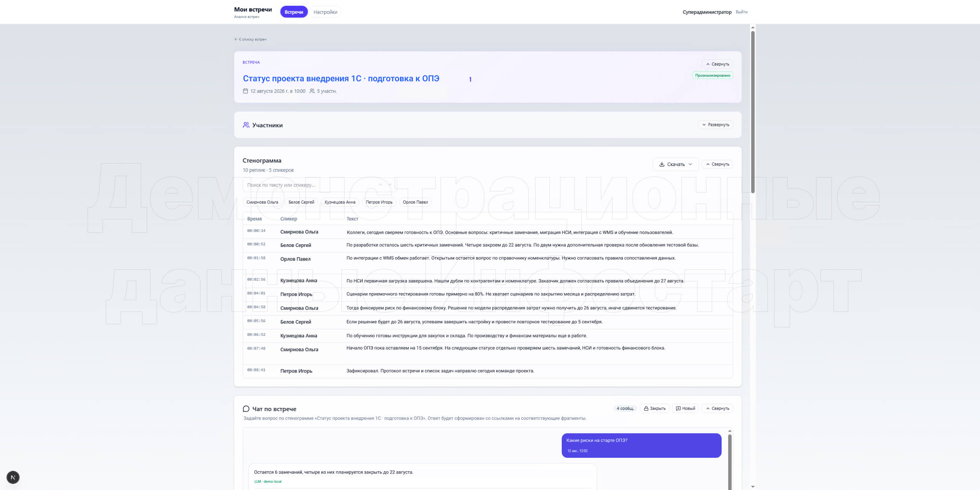Click the "LLM · demo-local" label in chat answer
Screen dimensions: 980x490
[x=268, y=482]
